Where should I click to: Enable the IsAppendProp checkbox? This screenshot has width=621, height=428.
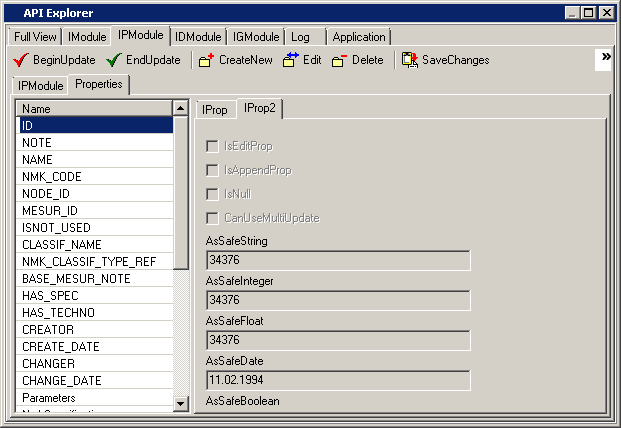click(212, 170)
